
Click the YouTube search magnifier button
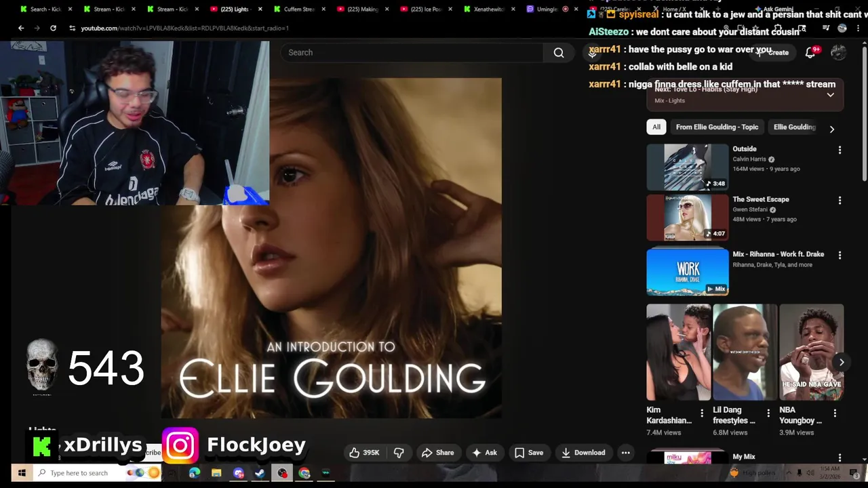[559, 53]
